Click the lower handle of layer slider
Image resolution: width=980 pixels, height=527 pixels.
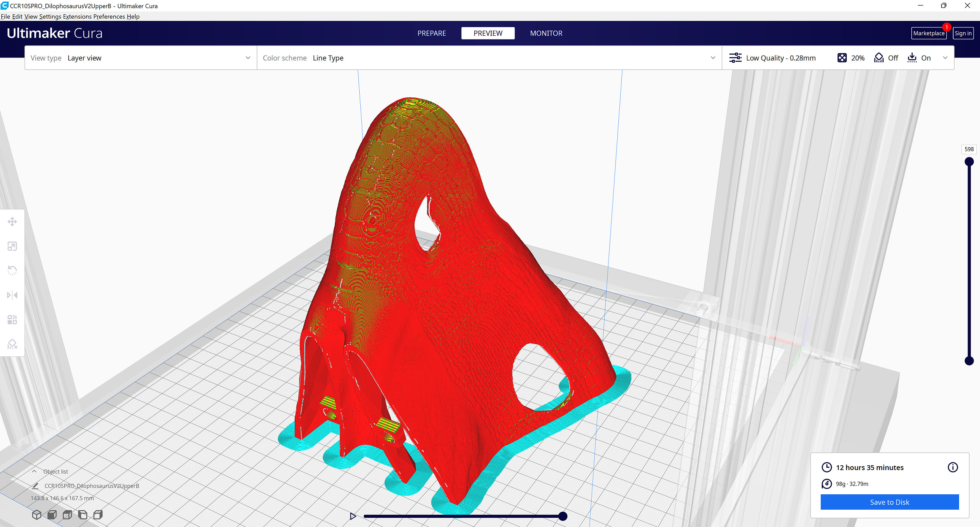click(969, 361)
